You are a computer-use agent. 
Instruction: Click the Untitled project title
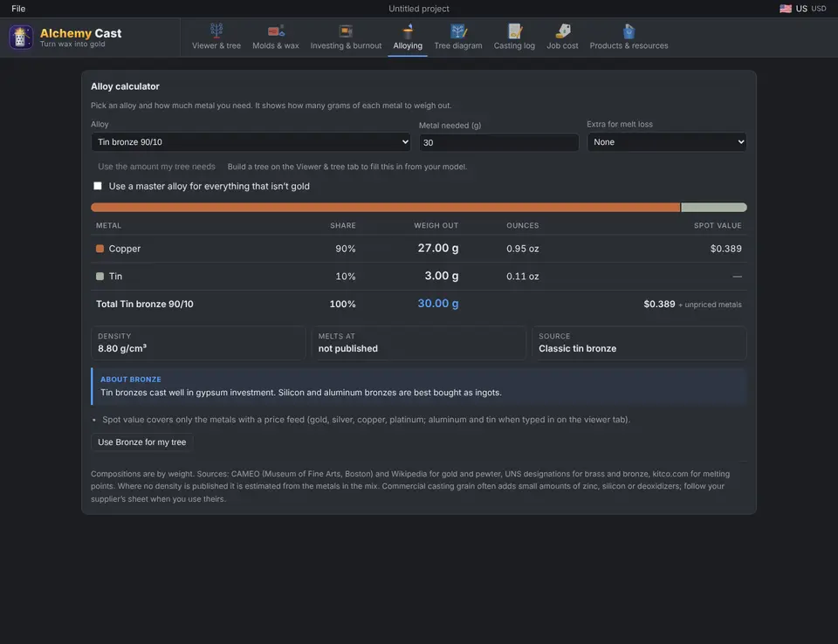[x=419, y=9]
